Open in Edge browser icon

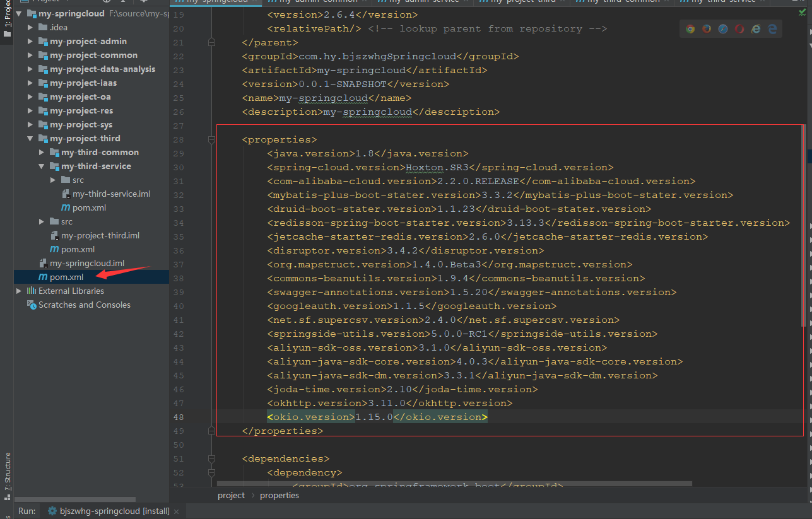point(772,29)
